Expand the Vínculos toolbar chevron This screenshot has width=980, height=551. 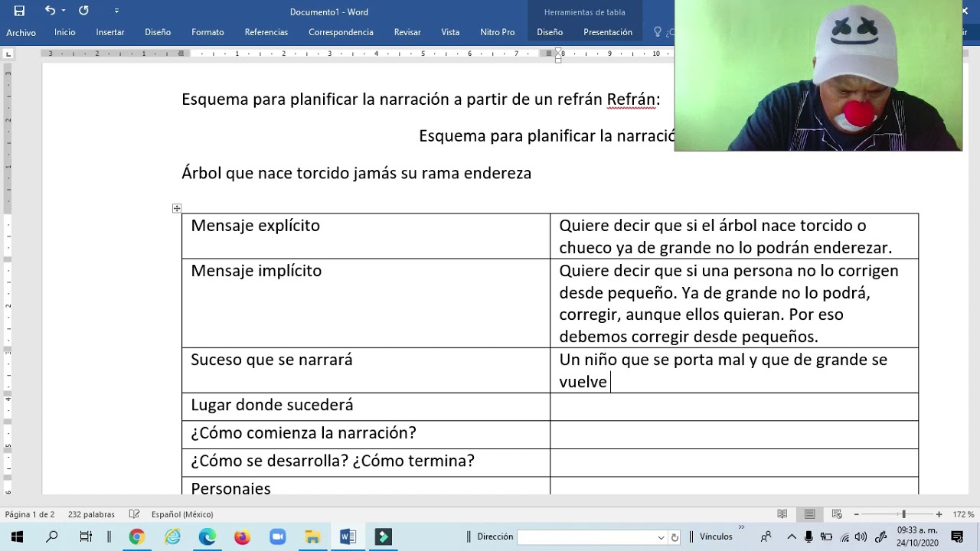point(741,528)
